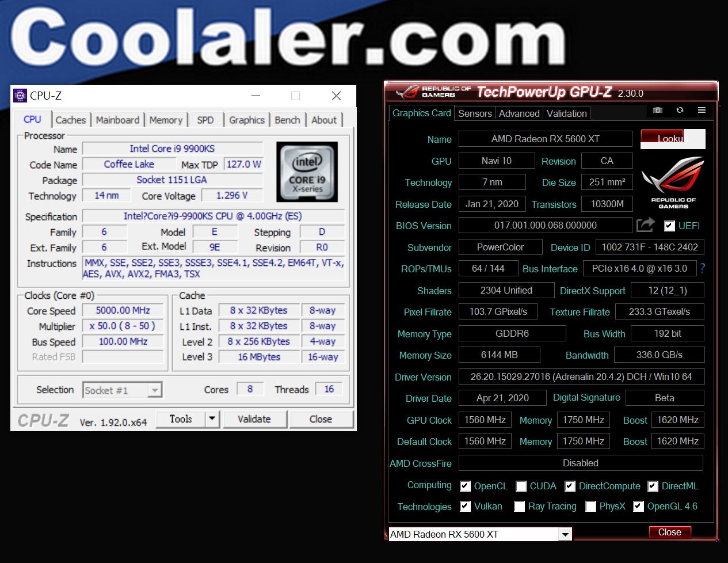Click the ROG eye logo in GPU-Z title bar
The height and width of the screenshot is (563, 728).
[409, 92]
